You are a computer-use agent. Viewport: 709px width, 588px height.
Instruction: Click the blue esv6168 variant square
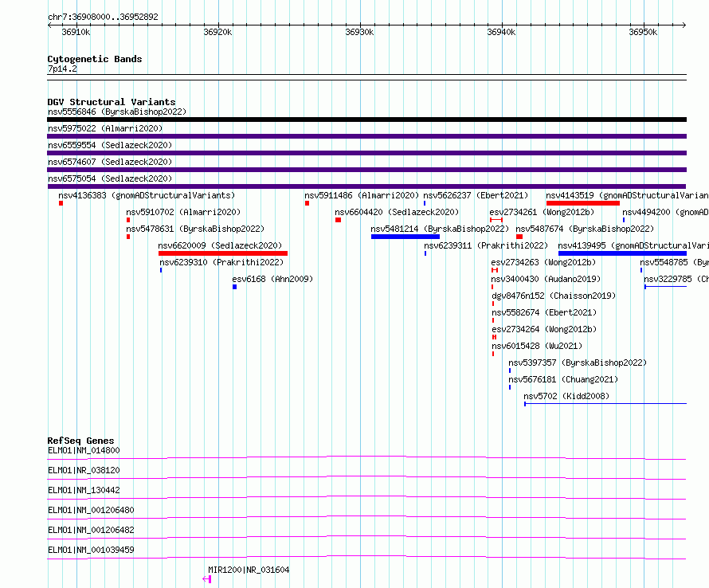pos(235,287)
